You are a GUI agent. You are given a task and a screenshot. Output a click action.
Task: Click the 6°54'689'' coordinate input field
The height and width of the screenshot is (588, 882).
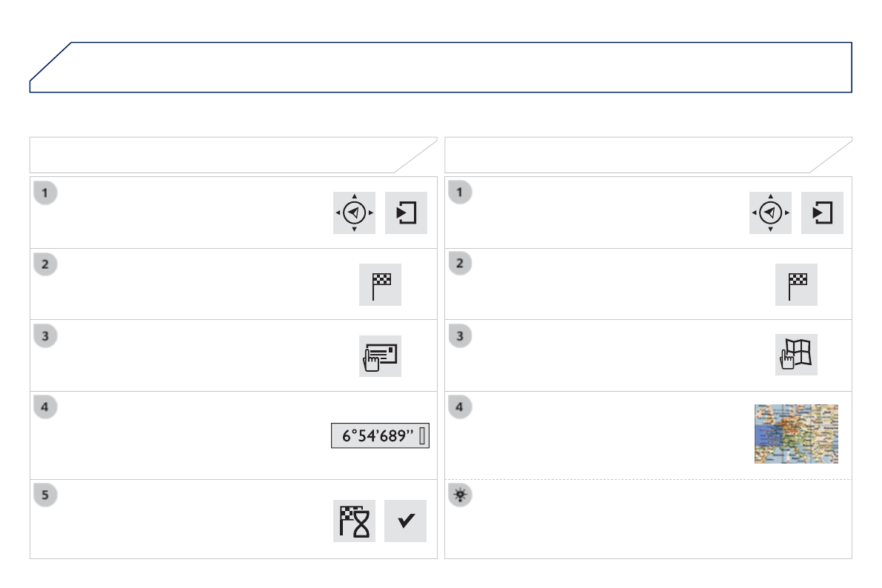(380, 436)
